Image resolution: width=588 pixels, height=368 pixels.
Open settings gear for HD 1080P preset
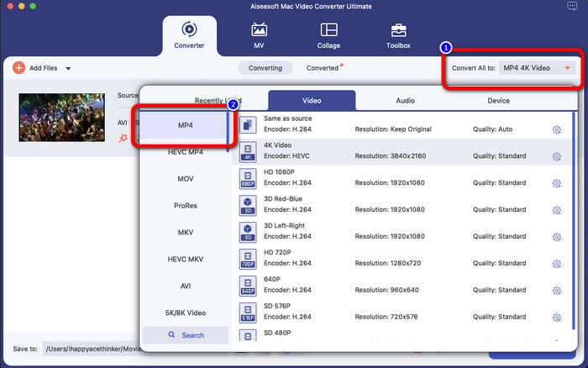[556, 183]
